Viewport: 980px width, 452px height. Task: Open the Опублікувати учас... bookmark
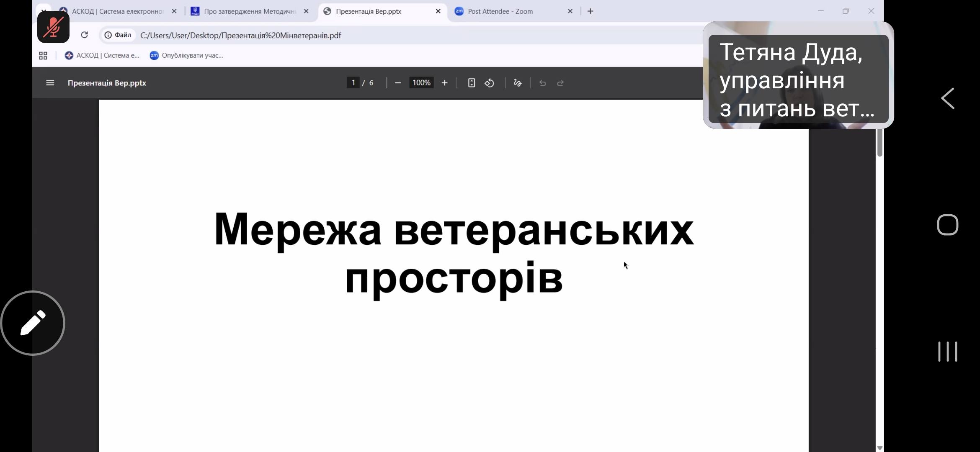coord(187,55)
